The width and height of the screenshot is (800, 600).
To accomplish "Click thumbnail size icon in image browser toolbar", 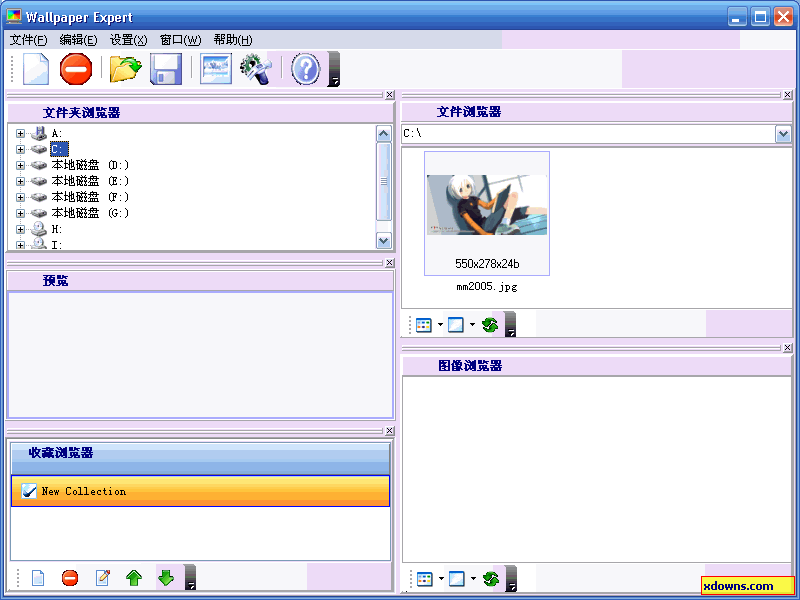I will tap(457, 579).
